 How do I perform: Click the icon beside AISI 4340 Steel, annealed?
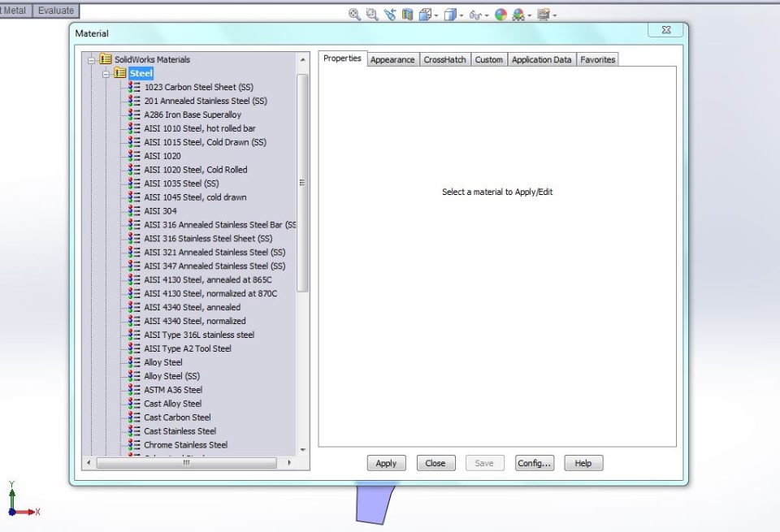click(x=134, y=307)
